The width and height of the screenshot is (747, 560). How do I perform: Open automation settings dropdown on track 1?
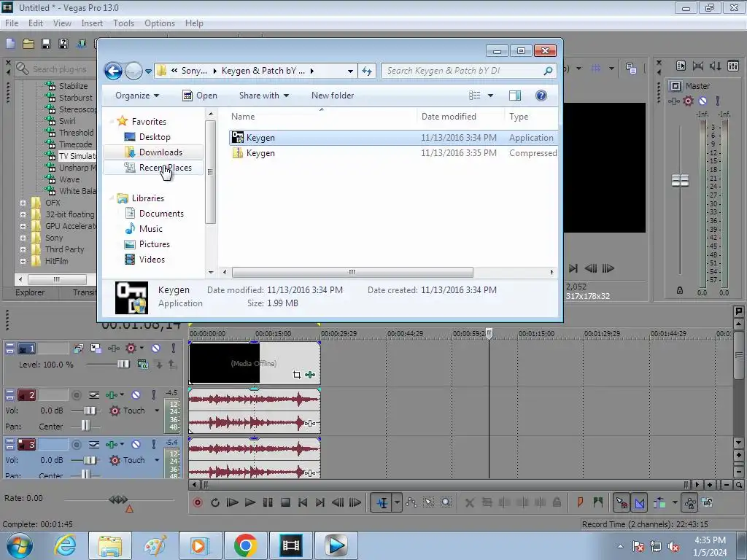pos(142,348)
